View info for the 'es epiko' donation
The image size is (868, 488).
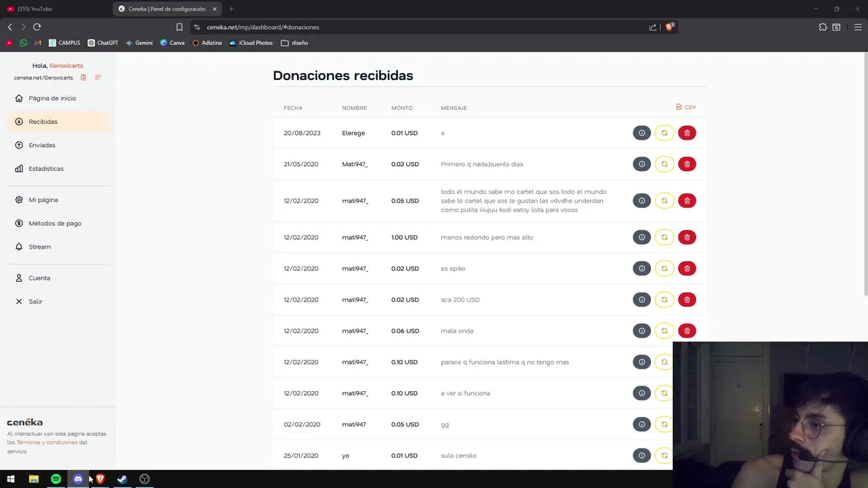pyautogui.click(x=642, y=268)
